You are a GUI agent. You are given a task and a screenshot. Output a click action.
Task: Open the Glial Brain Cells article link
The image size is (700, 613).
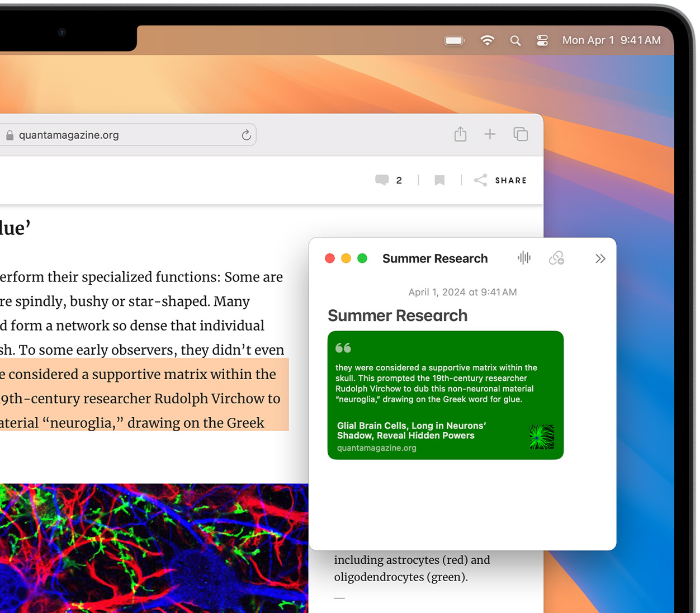tap(411, 431)
